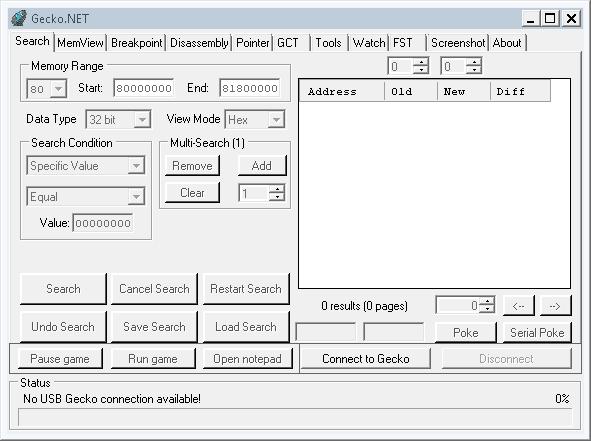Minimize the Gecko.NET window
Image resolution: width=591 pixels, height=441 pixels.
pos(531,18)
